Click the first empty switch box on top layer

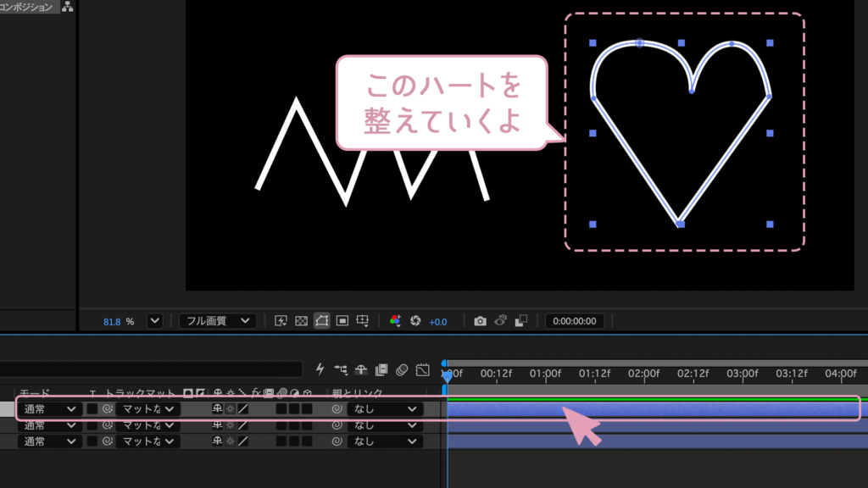[281, 409]
